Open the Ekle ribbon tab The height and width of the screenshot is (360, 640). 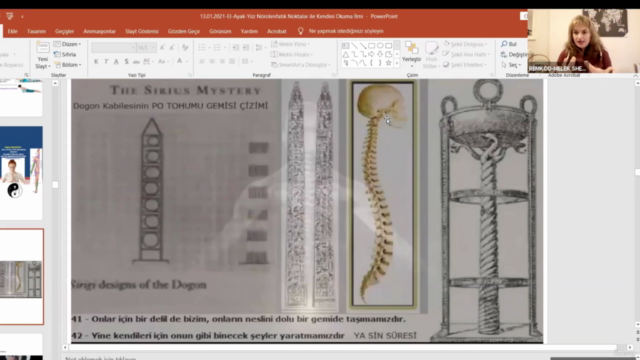click(x=13, y=31)
